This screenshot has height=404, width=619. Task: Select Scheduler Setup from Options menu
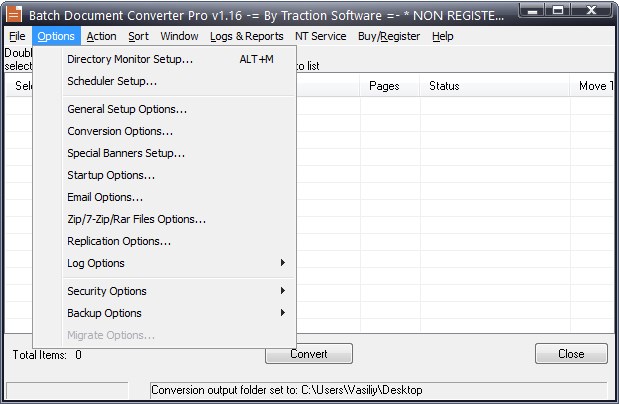point(112,81)
